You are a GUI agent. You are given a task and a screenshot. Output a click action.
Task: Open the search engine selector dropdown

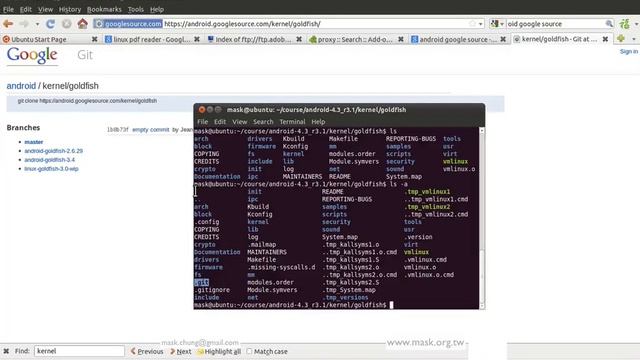point(497,24)
